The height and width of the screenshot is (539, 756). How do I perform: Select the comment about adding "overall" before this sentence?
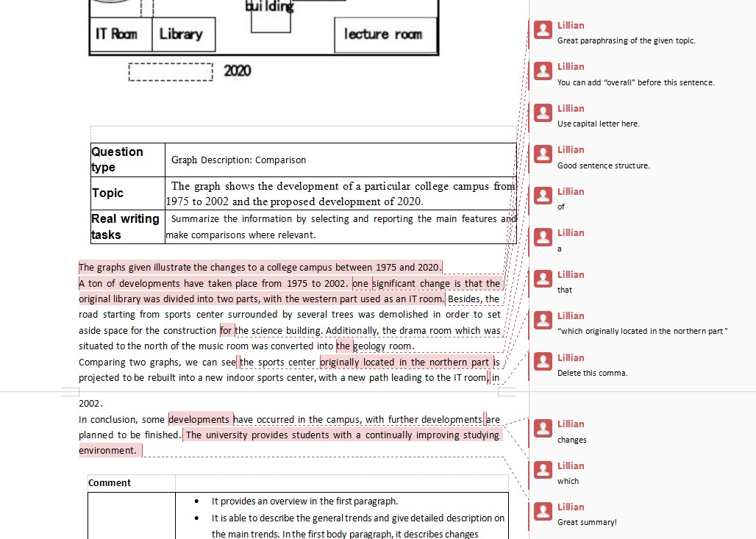[x=635, y=82]
